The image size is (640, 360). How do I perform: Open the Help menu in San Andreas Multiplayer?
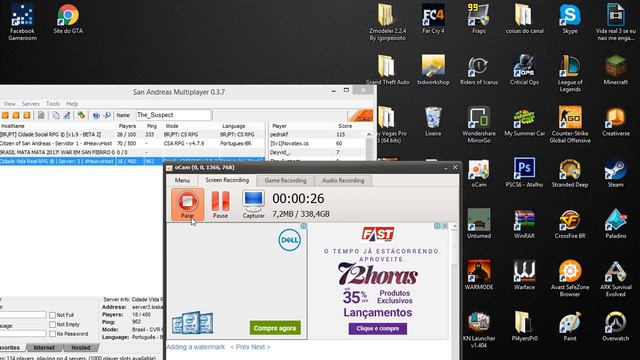point(72,104)
